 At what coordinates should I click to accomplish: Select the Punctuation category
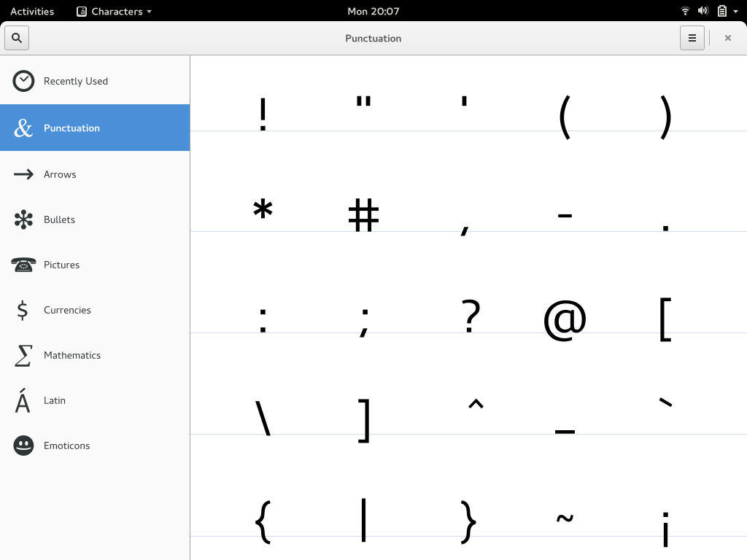(x=71, y=128)
